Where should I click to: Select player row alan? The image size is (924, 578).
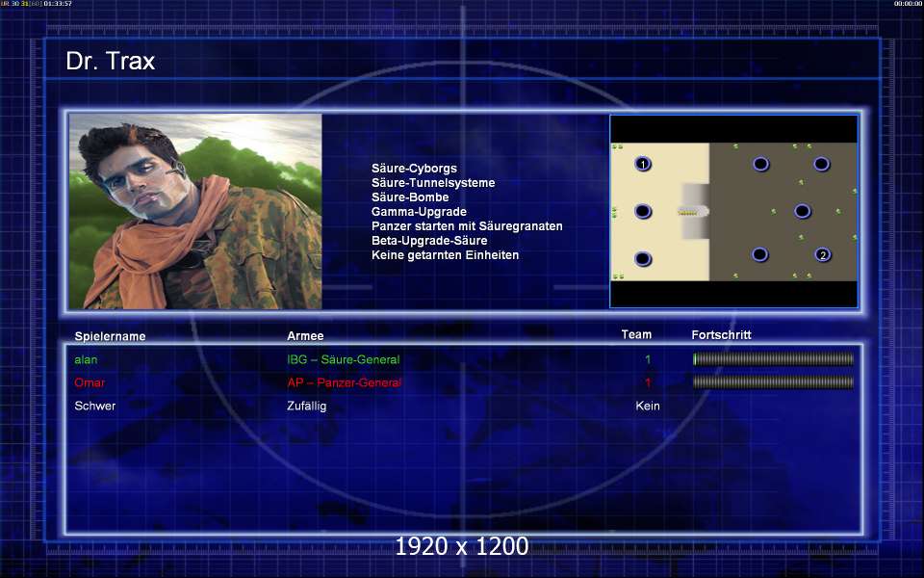(463, 359)
